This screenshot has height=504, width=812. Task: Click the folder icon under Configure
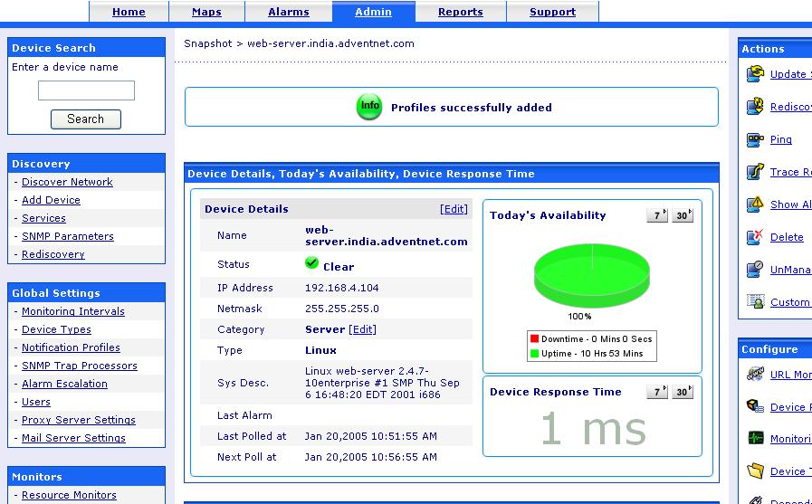tap(755, 471)
